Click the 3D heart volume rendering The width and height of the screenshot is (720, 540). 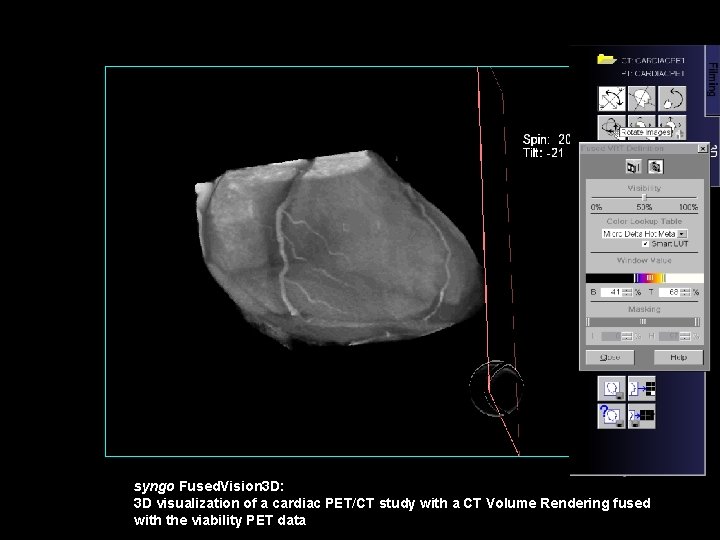339,248
